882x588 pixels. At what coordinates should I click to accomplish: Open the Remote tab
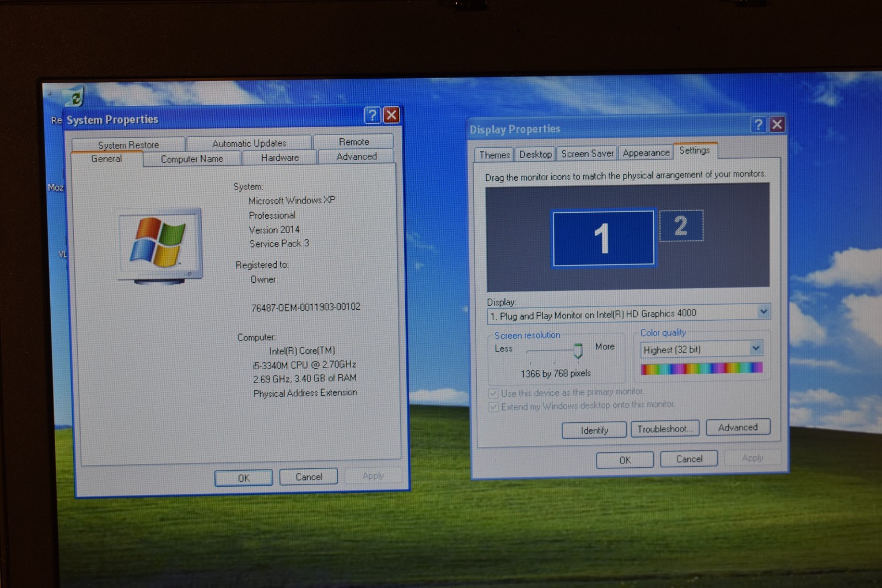click(x=354, y=142)
